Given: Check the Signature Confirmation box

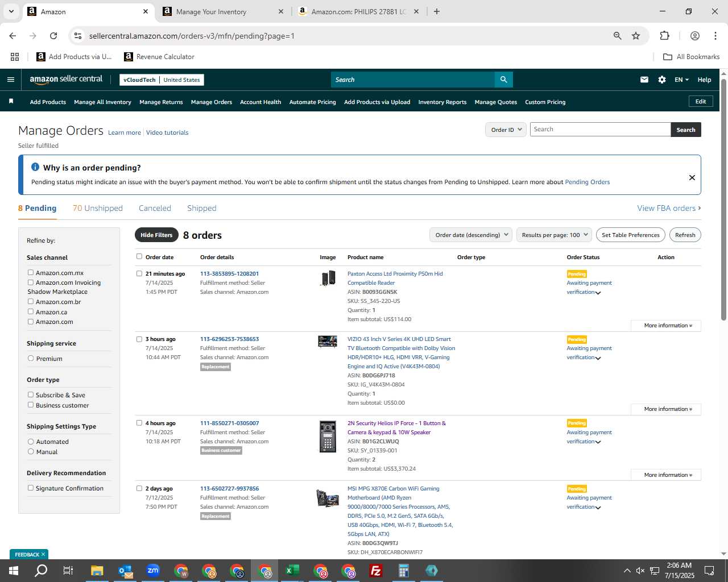Looking at the screenshot, I should pos(31,488).
